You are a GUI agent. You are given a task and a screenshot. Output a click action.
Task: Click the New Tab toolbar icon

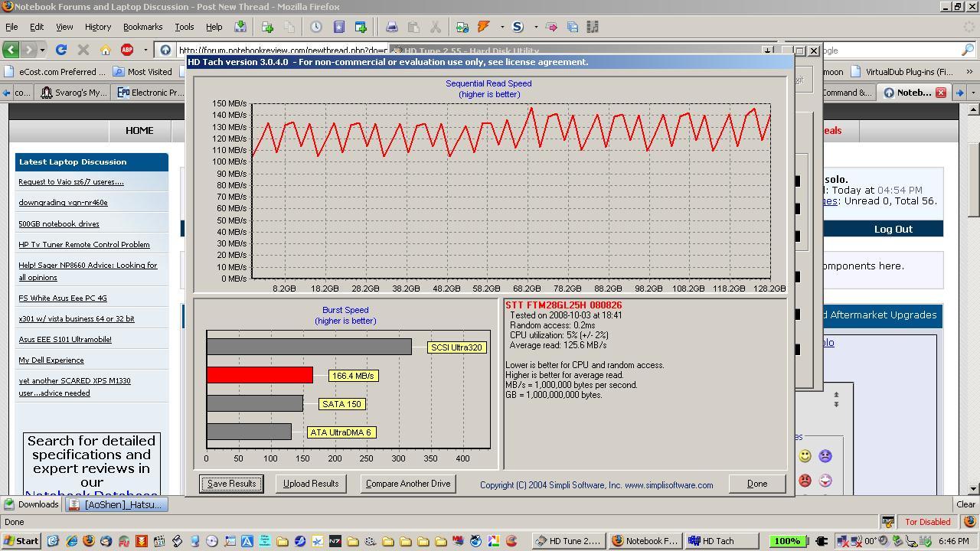(x=267, y=27)
